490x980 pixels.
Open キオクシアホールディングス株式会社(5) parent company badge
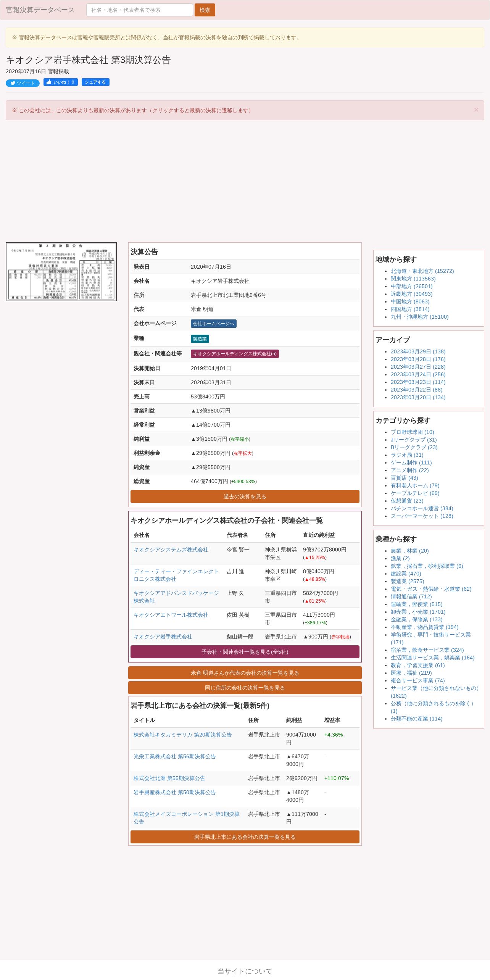tap(235, 354)
